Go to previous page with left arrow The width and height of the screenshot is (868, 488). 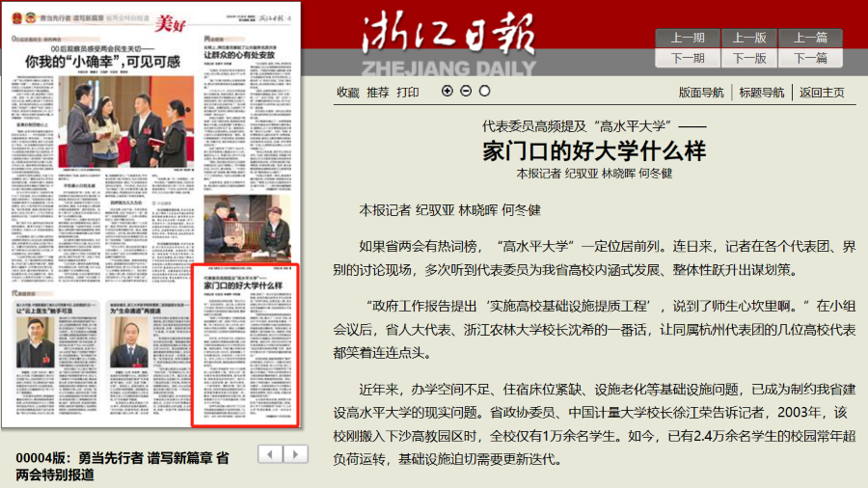click(x=272, y=453)
